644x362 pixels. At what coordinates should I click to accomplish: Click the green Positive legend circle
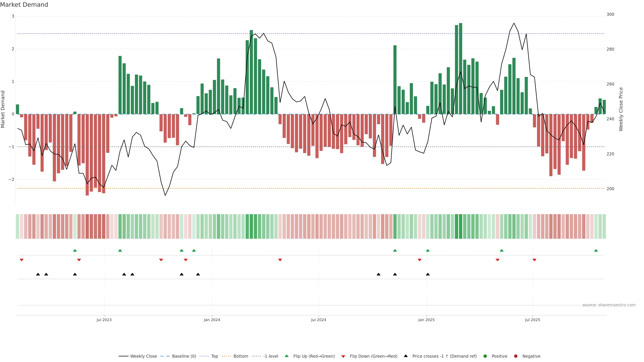pos(485,356)
